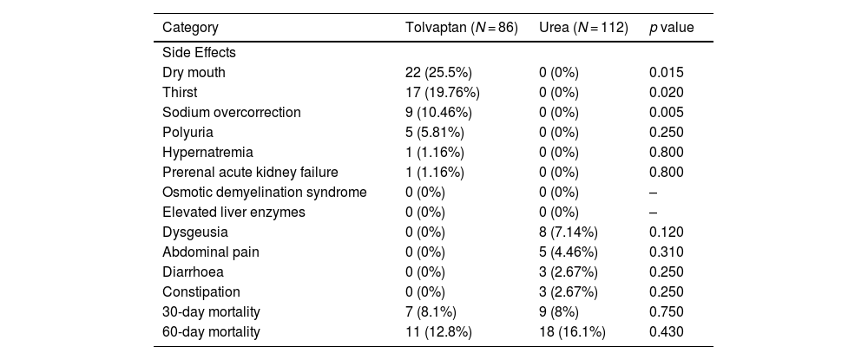The height and width of the screenshot is (360, 868).
Task: Click the Category column header
Action: (x=190, y=28)
